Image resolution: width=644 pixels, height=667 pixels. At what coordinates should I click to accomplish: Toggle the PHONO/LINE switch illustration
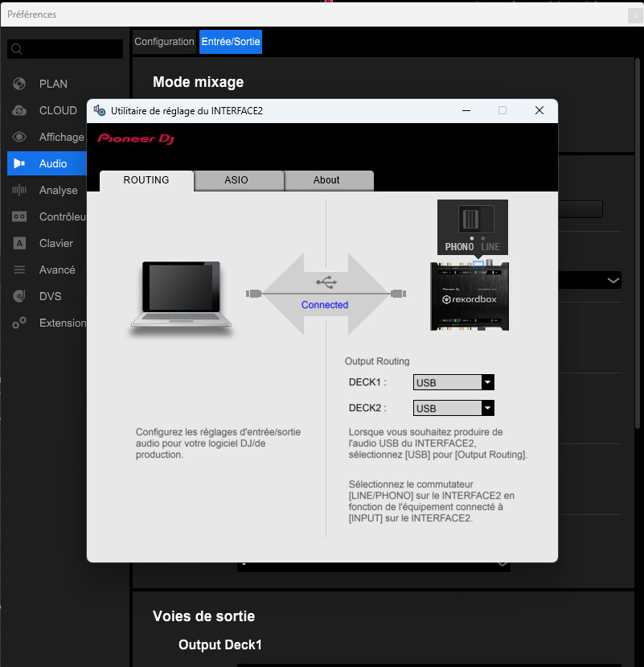pos(476,219)
